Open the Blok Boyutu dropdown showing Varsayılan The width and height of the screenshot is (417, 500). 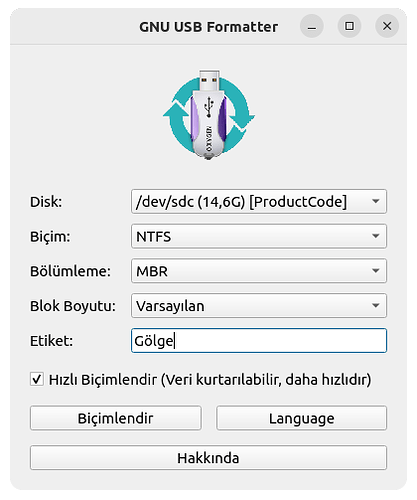[259, 306]
